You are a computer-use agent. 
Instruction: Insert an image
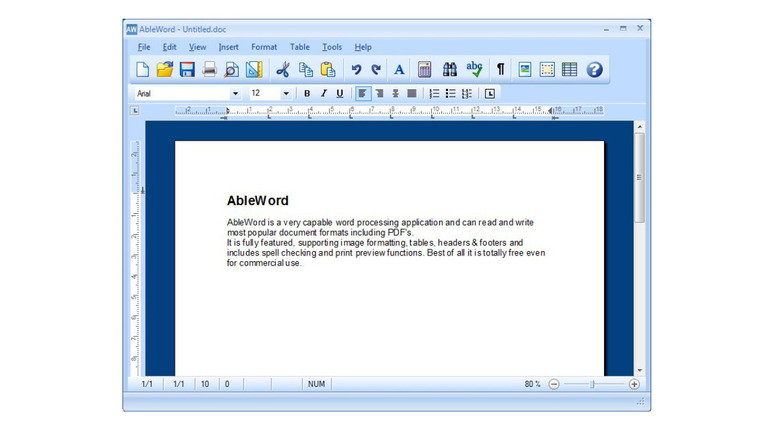click(x=525, y=70)
